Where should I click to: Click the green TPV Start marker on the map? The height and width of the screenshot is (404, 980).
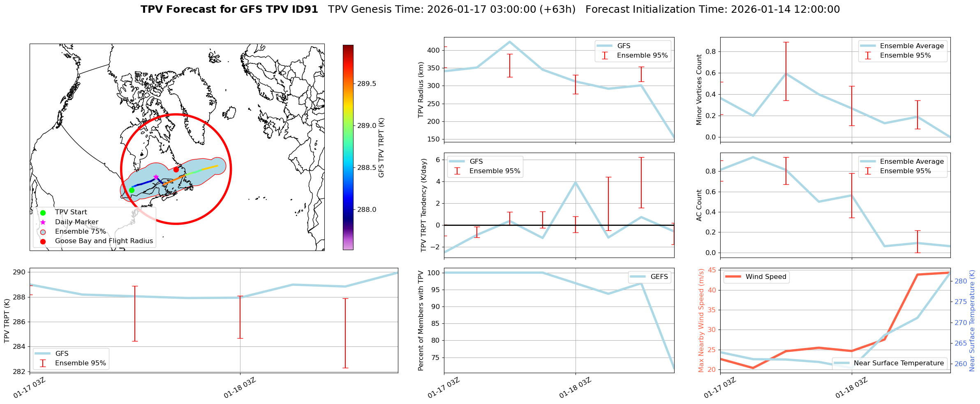pos(132,190)
